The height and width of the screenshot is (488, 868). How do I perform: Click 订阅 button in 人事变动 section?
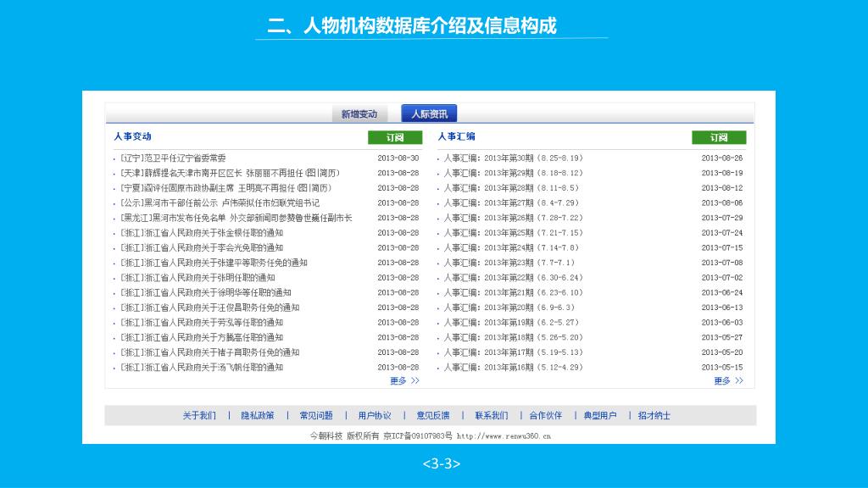[394, 137]
